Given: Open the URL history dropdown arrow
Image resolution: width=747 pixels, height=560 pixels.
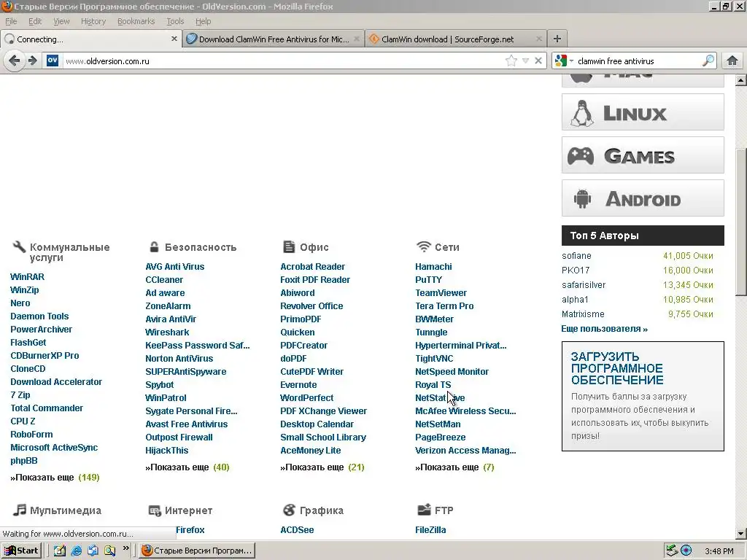Looking at the screenshot, I should click(x=525, y=61).
